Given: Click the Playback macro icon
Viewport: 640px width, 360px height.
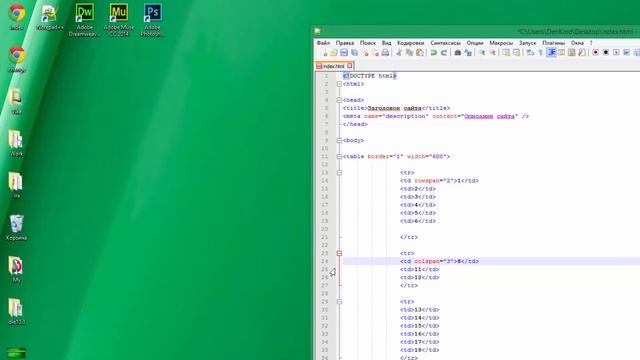Looking at the screenshot, I should (616, 53).
